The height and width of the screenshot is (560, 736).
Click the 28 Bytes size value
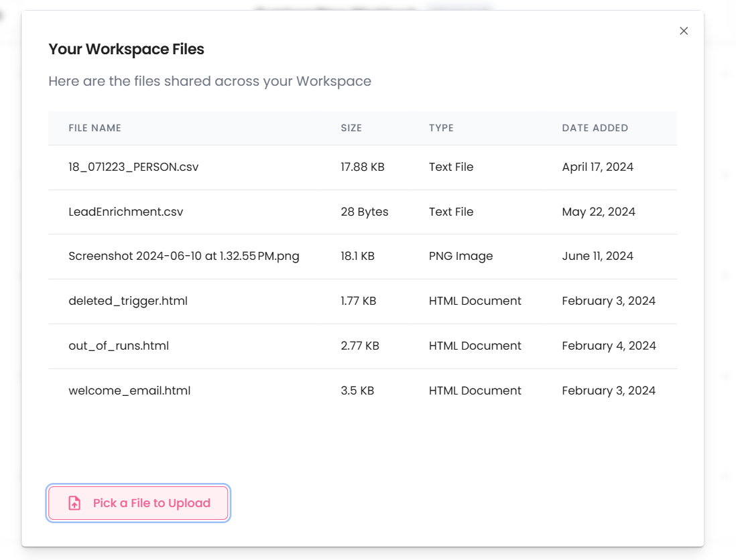pyautogui.click(x=365, y=212)
